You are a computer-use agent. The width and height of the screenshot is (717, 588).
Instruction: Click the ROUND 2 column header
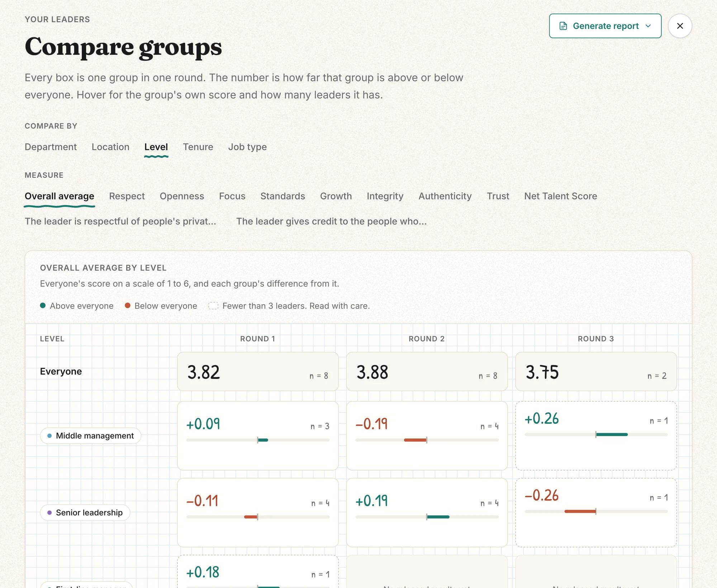pos(427,339)
